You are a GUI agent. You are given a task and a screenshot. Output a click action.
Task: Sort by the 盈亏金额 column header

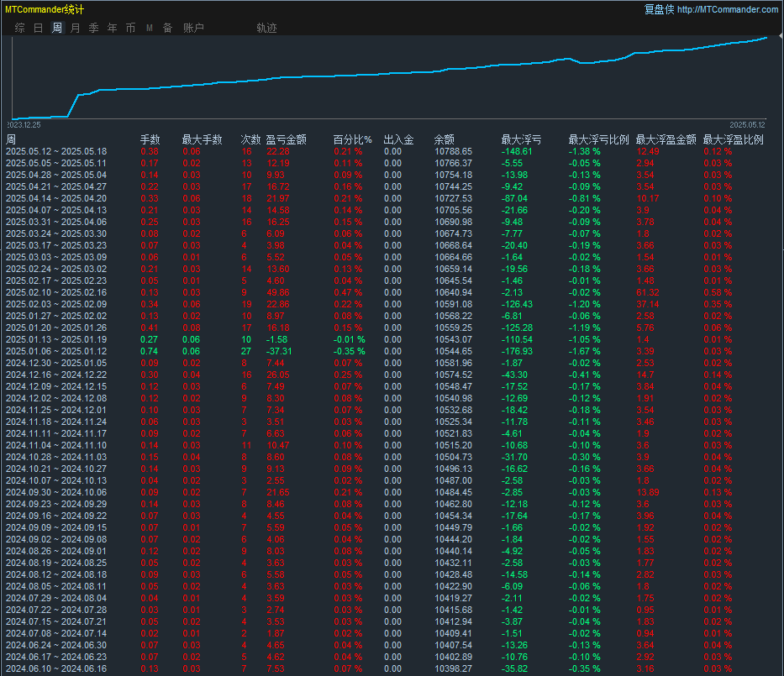click(286, 139)
